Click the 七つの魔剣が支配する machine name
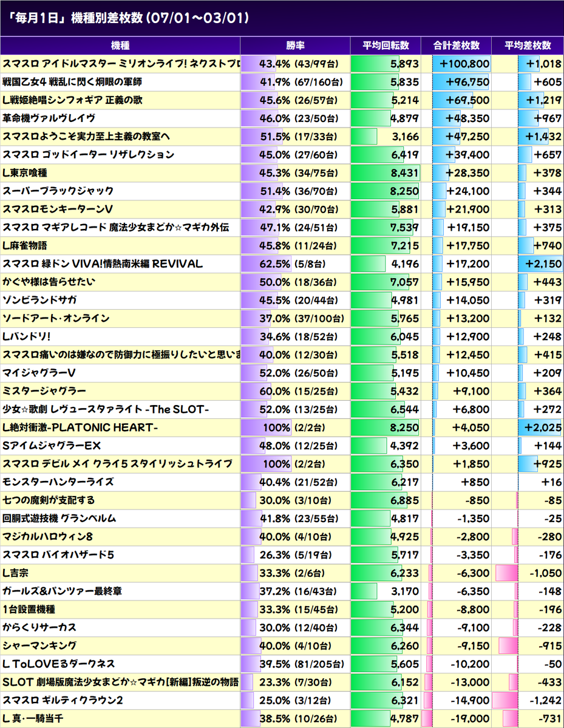Image resolution: width=564 pixels, height=728 pixels. [x=49, y=500]
